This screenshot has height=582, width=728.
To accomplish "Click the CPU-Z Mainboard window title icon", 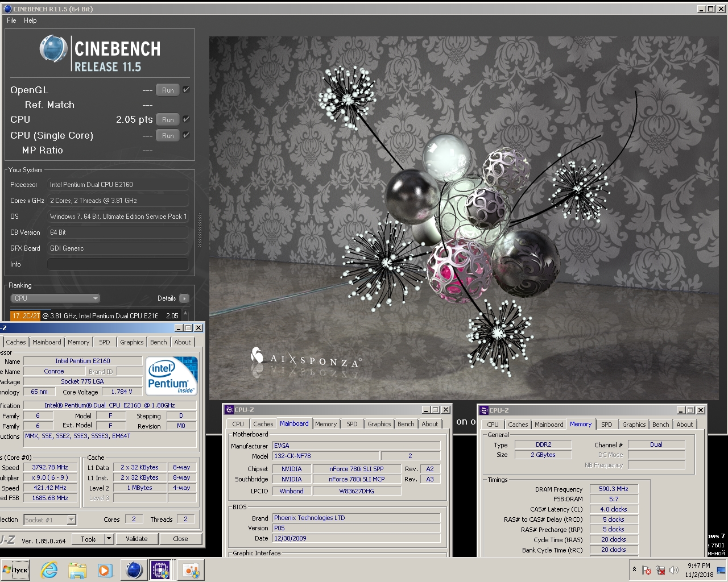I will pyautogui.click(x=229, y=410).
